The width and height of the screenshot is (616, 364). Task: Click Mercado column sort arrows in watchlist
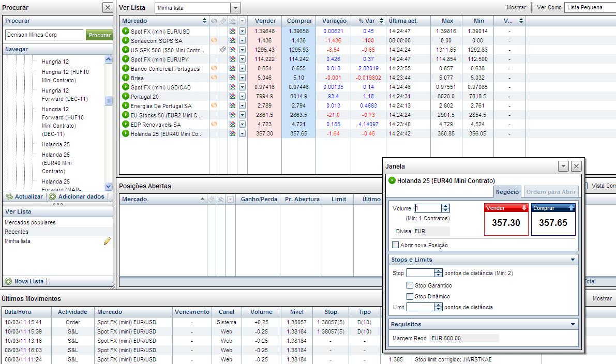[x=204, y=21]
